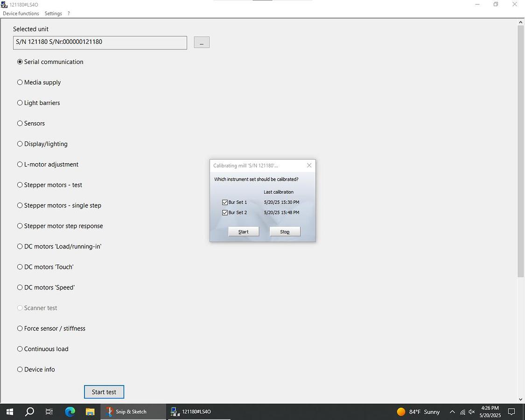Click the Selected unit serial number field
Screen dimensions: 525x420
[100, 42]
